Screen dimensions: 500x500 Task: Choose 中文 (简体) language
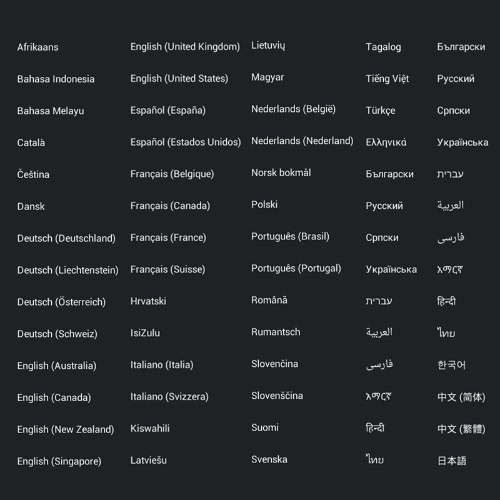coord(461,397)
